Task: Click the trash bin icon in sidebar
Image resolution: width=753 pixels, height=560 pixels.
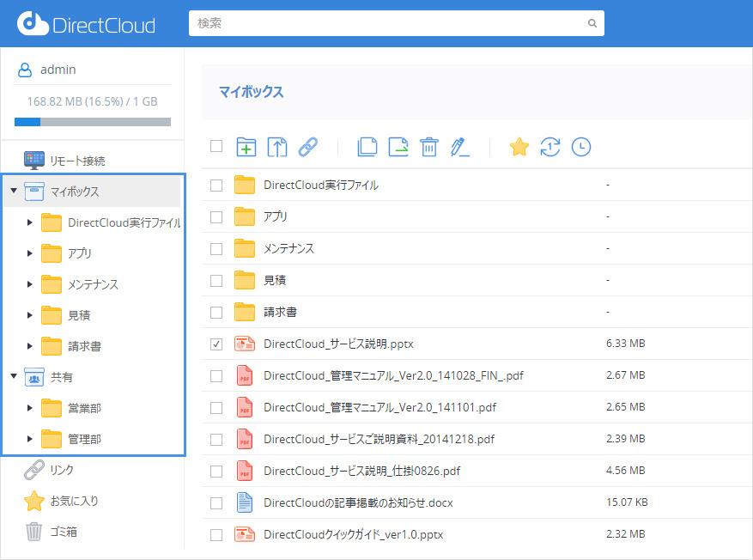Action: (x=33, y=532)
